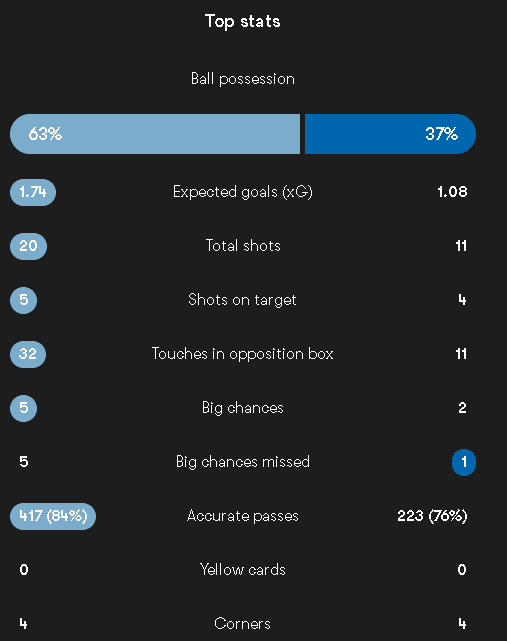
Task: Select the Yellow cards label
Action: (x=242, y=569)
